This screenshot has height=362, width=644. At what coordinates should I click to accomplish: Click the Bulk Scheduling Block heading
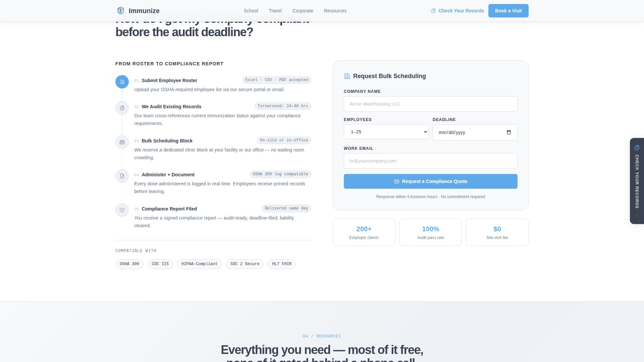(167, 141)
